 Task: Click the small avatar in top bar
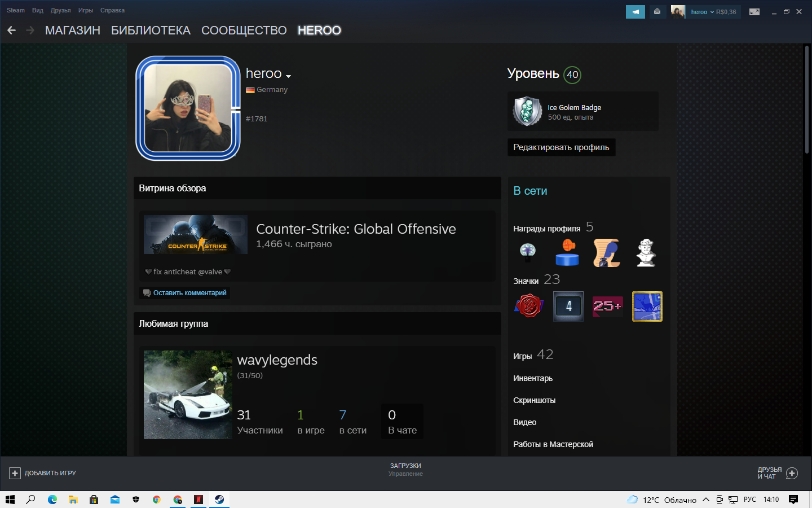click(678, 12)
